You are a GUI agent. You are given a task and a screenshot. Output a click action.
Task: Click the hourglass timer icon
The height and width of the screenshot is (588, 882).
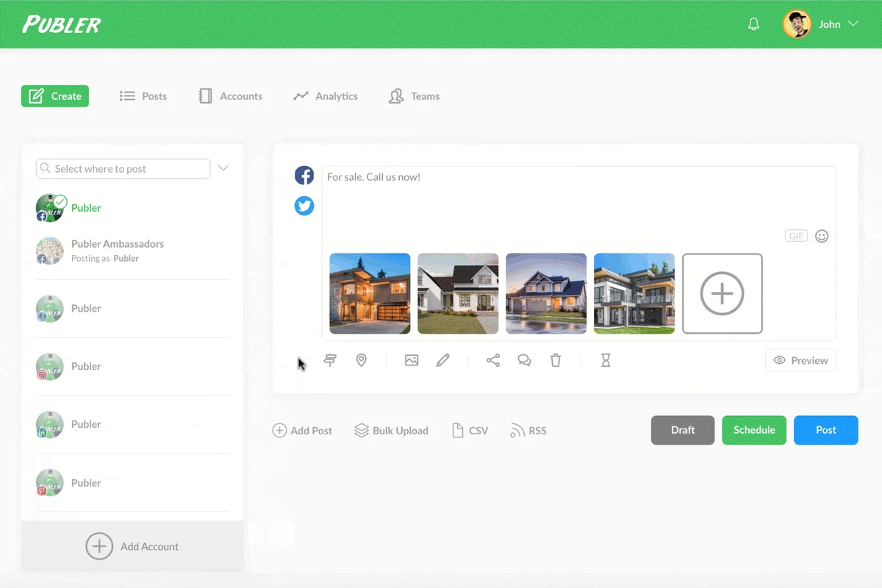tap(606, 360)
